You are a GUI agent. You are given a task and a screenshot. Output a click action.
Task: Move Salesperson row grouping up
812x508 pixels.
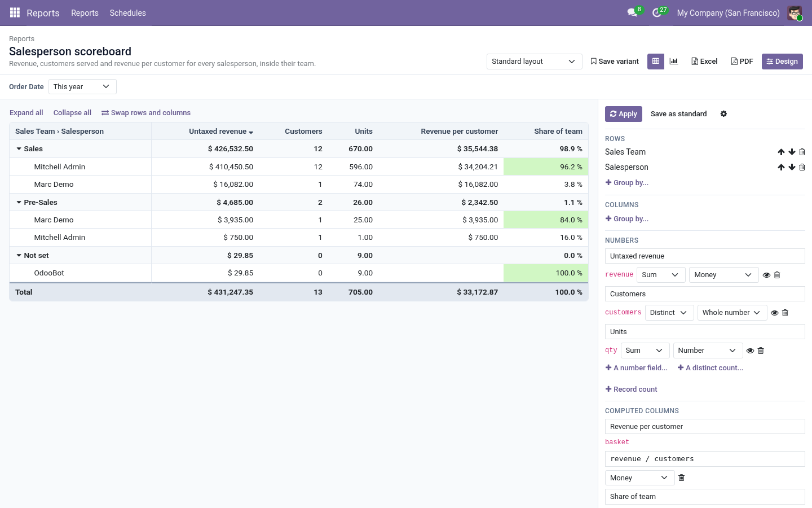coord(781,167)
